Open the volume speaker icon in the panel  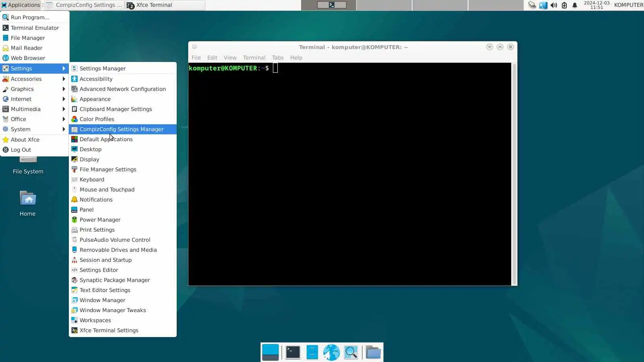[x=554, y=5]
